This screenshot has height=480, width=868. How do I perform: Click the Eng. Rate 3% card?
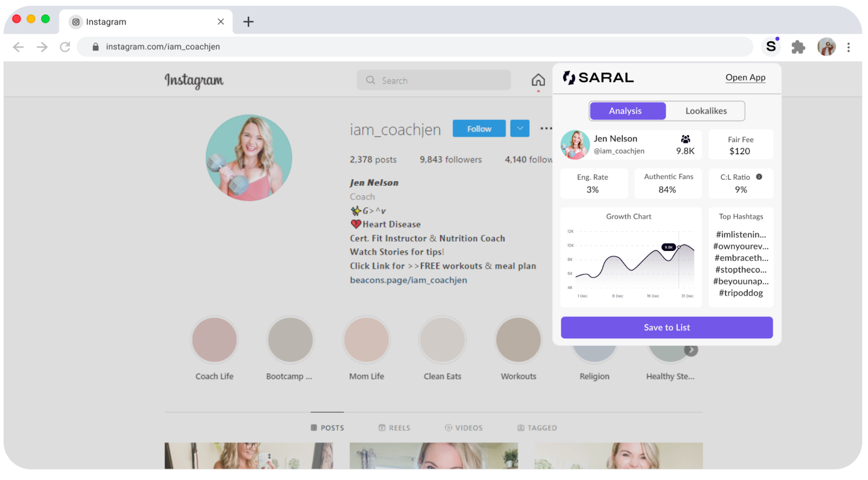pos(593,184)
